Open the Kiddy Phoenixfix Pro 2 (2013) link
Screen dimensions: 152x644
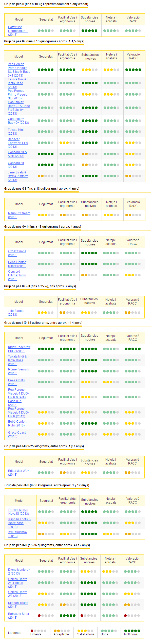19,349
